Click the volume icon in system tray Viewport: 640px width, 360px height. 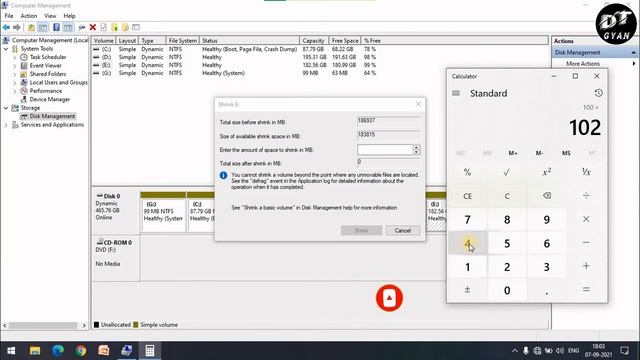click(560, 351)
